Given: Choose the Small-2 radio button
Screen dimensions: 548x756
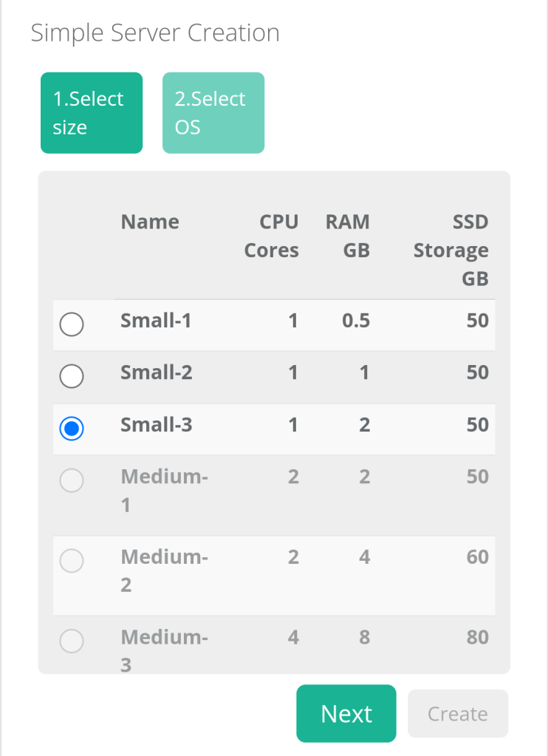Looking at the screenshot, I should pos(72,376).
